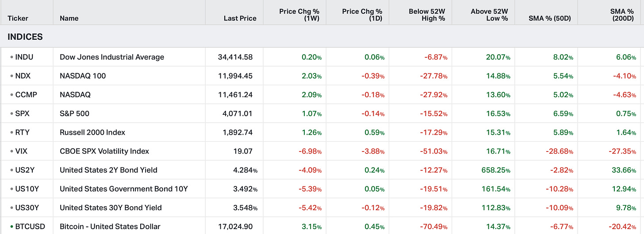The image size is (644, 234).
Task: Select the SPX ticker
Action: coord(22,113)
